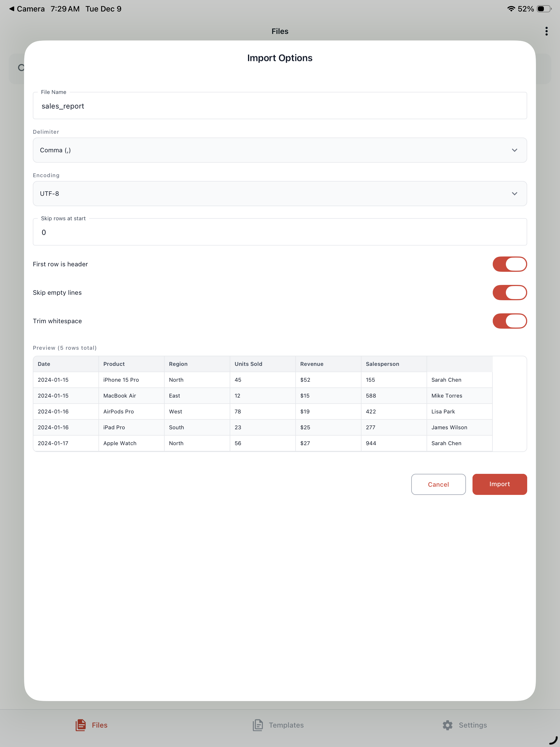This screenshot has width=560, height=747.
Task: Edit the Skip rows at start field
Action: 280,232
